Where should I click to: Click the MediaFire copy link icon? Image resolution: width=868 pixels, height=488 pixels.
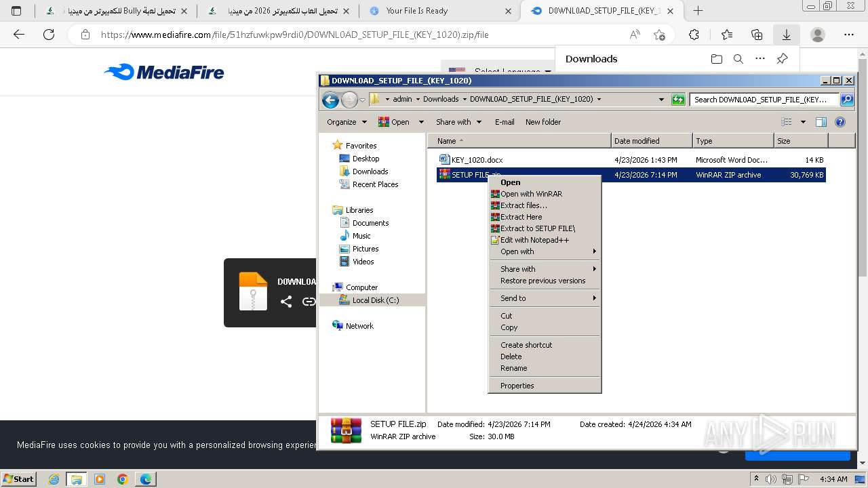[309, 302]
